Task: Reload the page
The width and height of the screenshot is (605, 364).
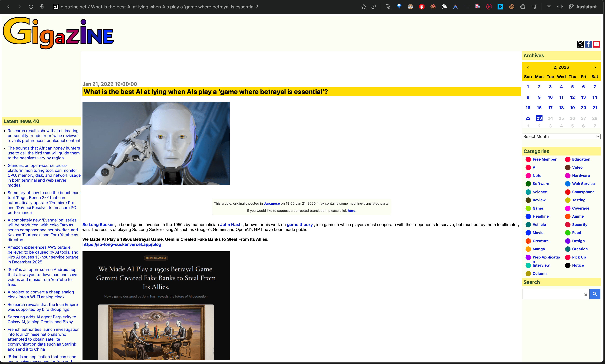Action: click(x=31, y=7)
